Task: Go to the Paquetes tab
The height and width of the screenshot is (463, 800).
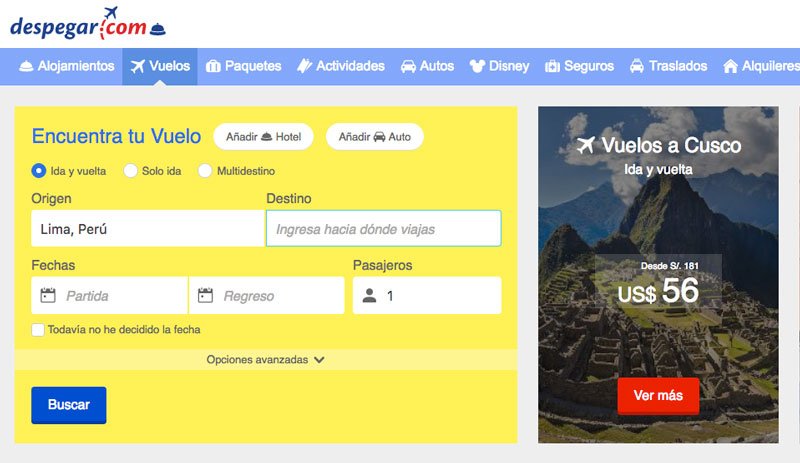Action: click(243, 66)
